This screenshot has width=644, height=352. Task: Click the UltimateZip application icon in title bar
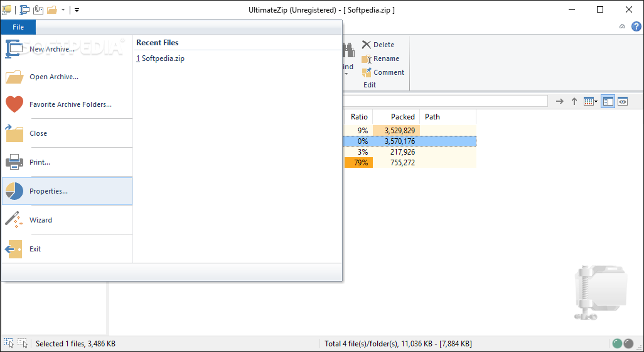coord(6,9)
